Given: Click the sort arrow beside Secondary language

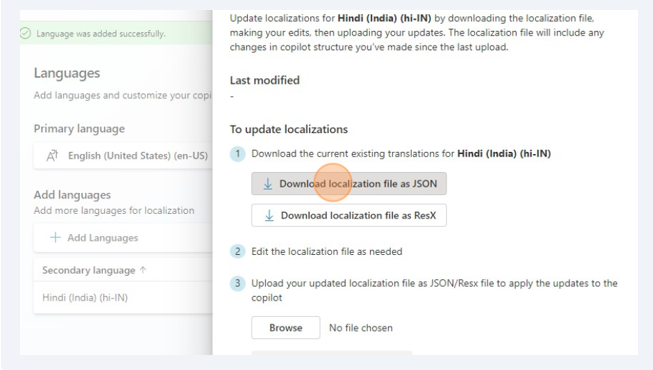Looking at the screenshot, I should tap(143, 270).
